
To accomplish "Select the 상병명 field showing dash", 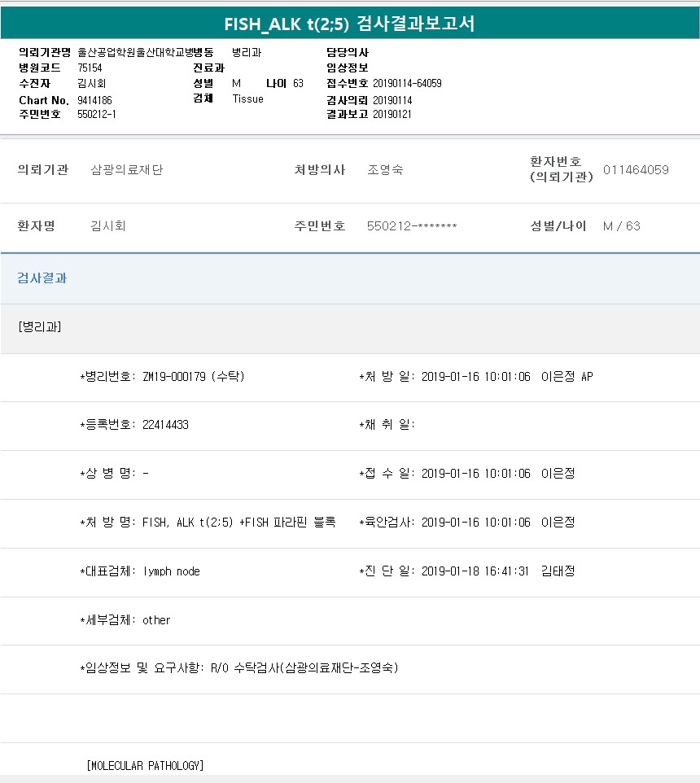I will [x=114, y=473].
